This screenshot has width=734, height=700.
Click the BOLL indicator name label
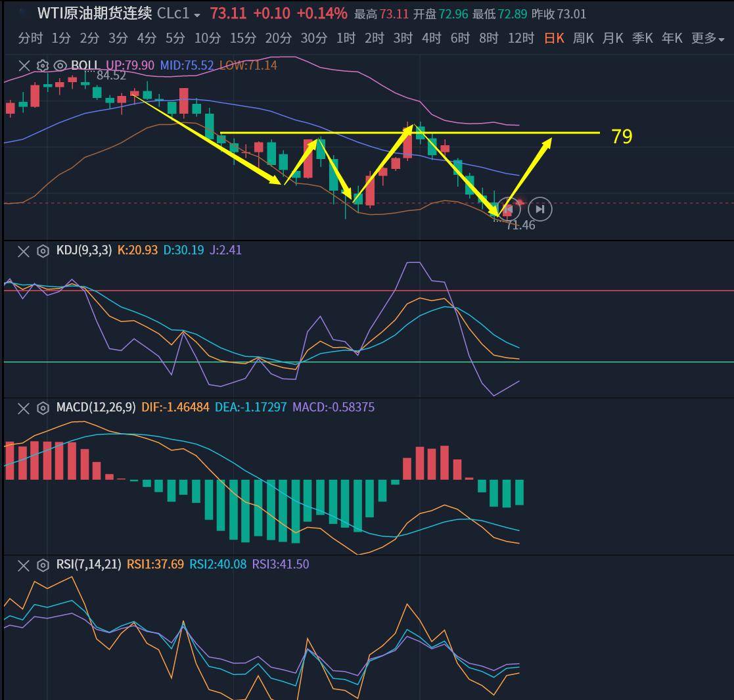pyautogui.click(x=85, y=65)
